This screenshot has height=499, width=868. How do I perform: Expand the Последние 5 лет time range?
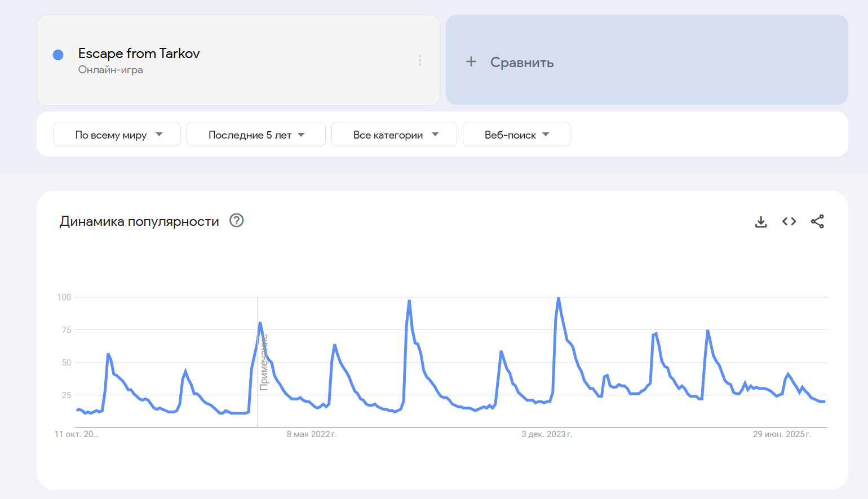256,135
